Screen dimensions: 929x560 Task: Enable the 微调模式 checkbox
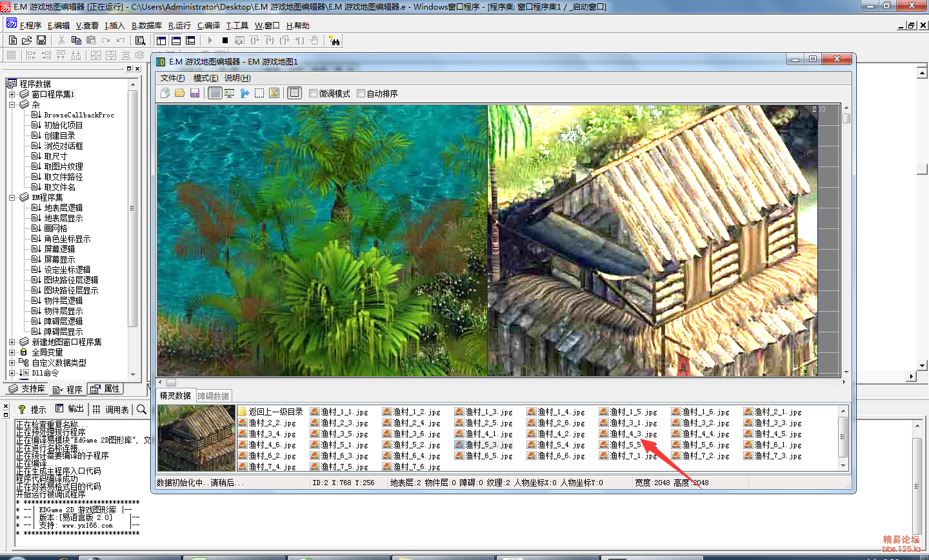pos(313,93)
